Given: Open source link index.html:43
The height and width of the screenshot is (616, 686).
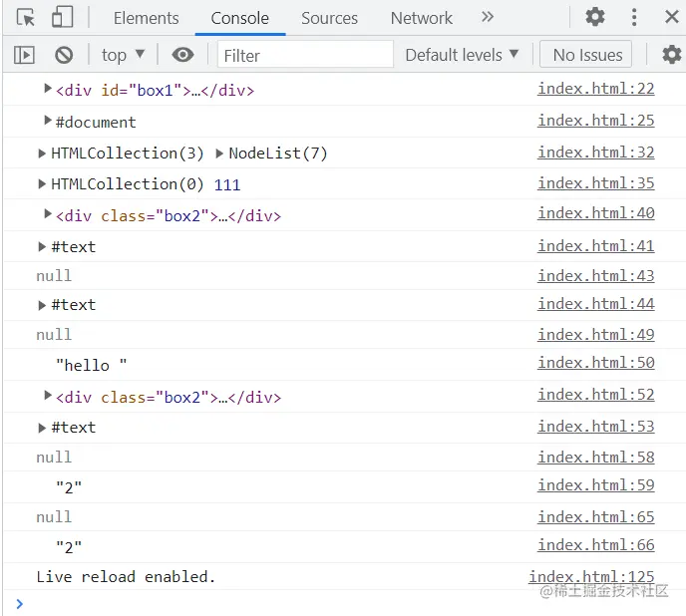Looking at the screenshot, I should coord(596,276).
